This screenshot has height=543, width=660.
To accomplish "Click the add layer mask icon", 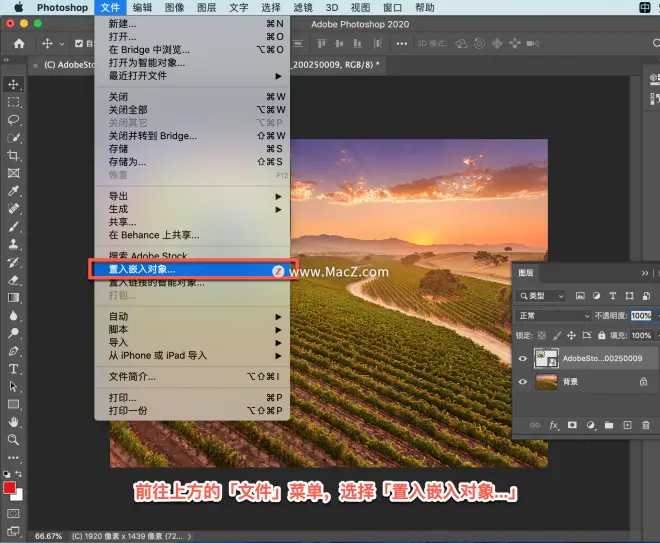I will click(572, 425).
